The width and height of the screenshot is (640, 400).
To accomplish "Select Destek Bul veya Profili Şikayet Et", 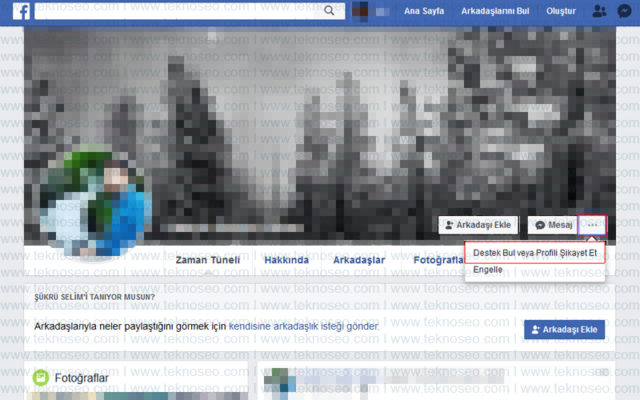I will [535, 253].
